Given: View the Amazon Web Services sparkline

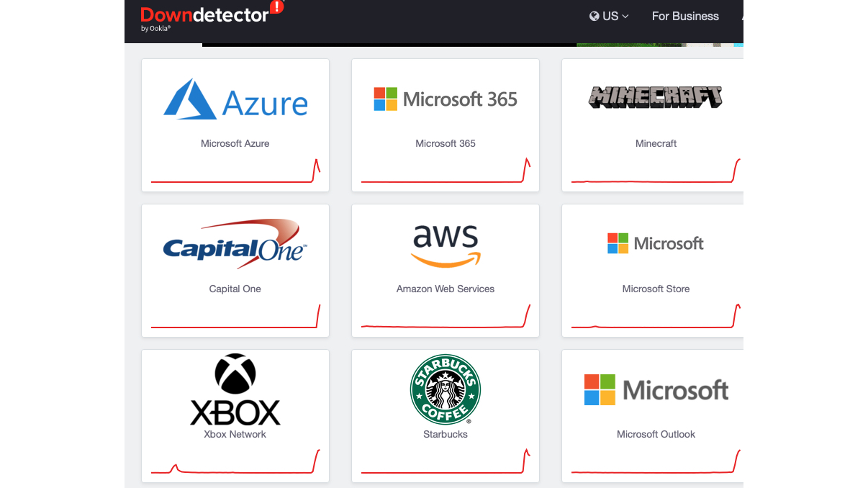Looking at the screenshot, I should (x=446, y=316).
